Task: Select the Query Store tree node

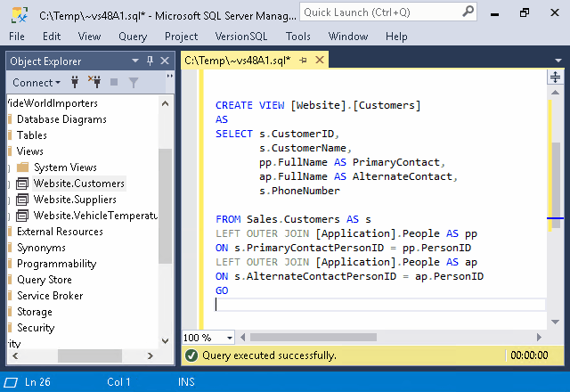Action: point(44,280)
